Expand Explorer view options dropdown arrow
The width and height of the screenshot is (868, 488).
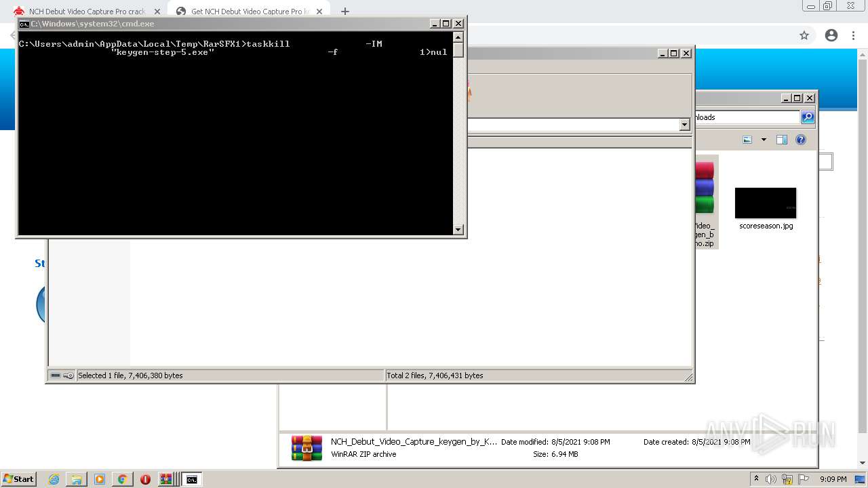764,140
